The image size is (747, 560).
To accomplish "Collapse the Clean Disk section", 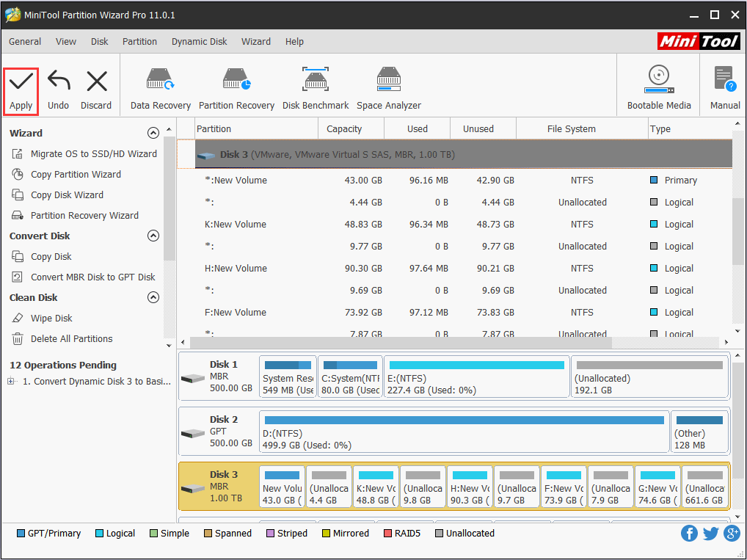I will (x=153, y=297).
